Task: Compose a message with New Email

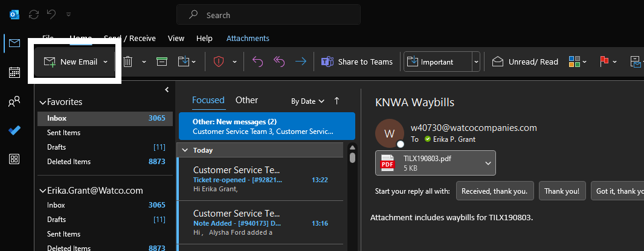Action: pos(70,62)
